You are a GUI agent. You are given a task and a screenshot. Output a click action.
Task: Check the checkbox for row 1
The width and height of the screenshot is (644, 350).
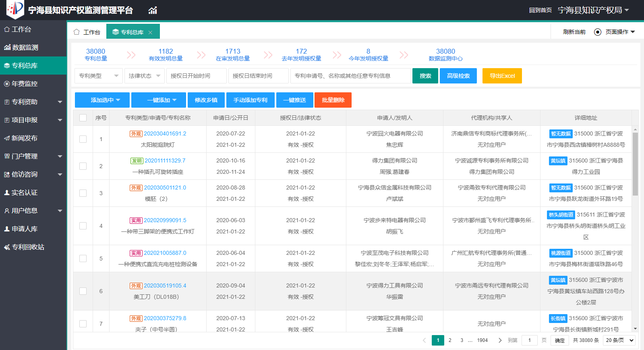(x=83, y=139)
